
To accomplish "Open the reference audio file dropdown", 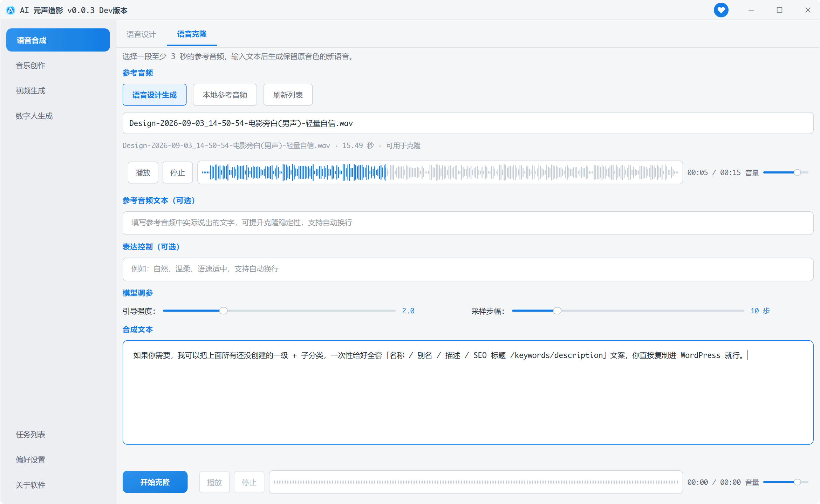I will pyautogui.click(x=468, y=123).
